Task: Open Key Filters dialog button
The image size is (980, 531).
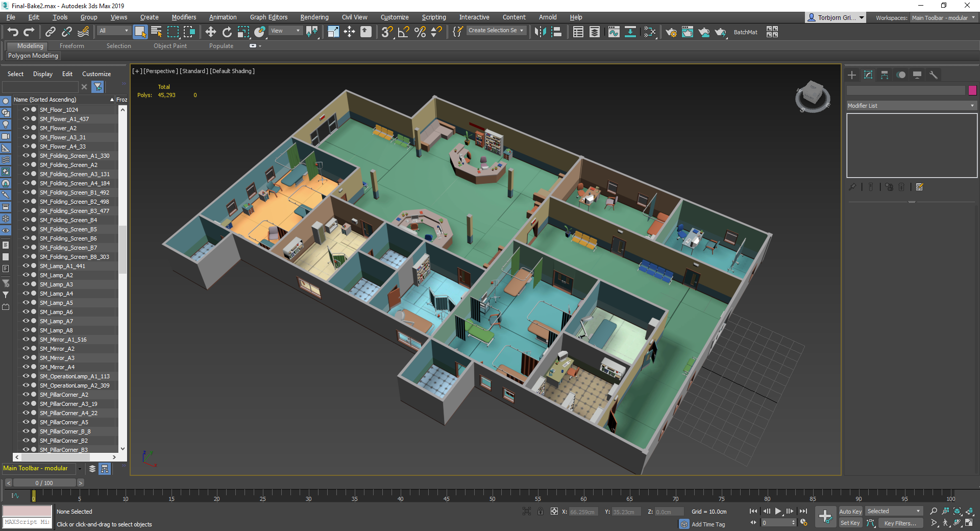Action: (x=901, y=523)
